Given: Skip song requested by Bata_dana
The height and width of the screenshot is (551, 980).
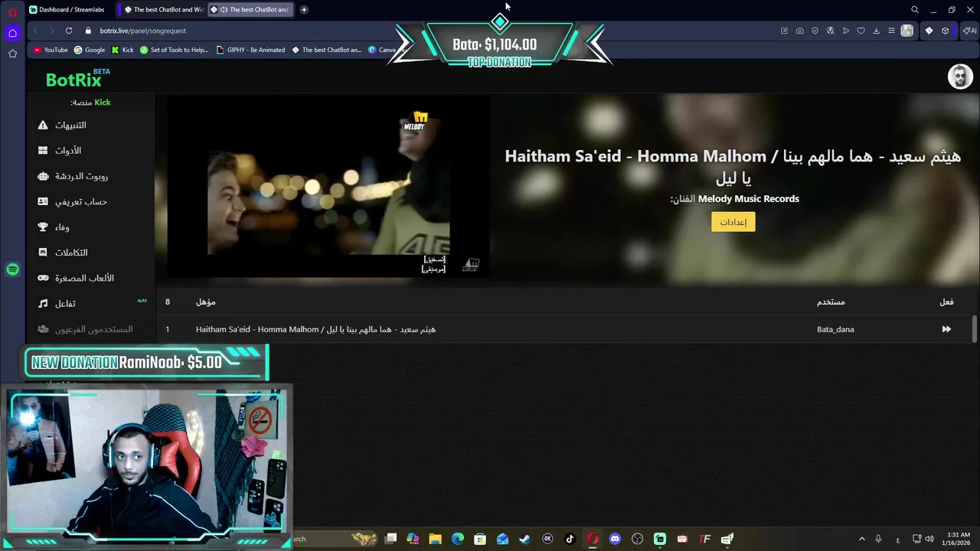Looking at the screenshot, I should (946, 329).
